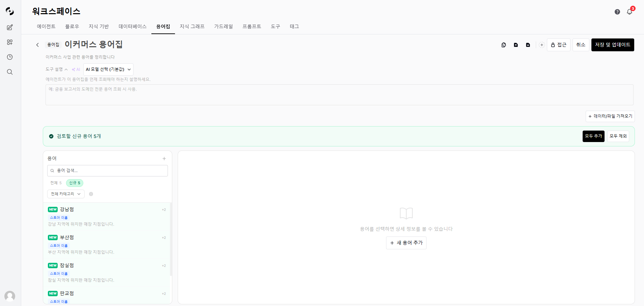Click the NEW badge beside 부산점
This screenshot has width=644, height=306.
point(53,238)
